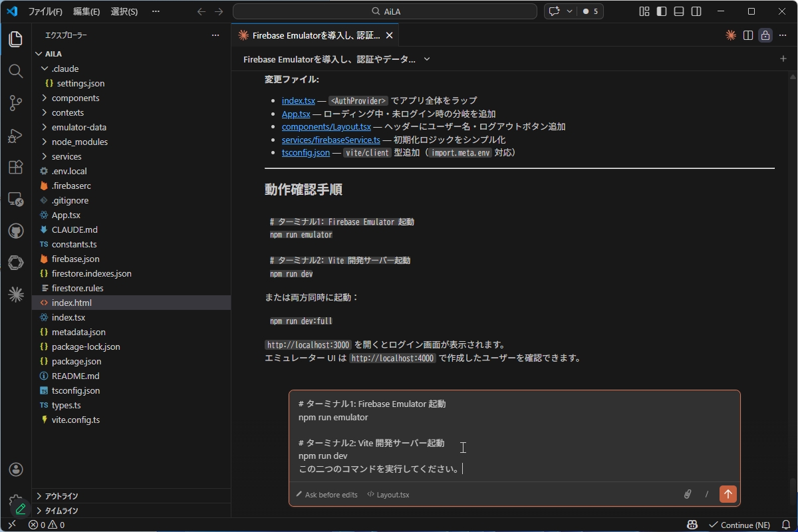Image resolution: width=798 pixels, height=532 pixels.
Task: Open the Search icon in activity bar
Action: click(x=15, y=71)
